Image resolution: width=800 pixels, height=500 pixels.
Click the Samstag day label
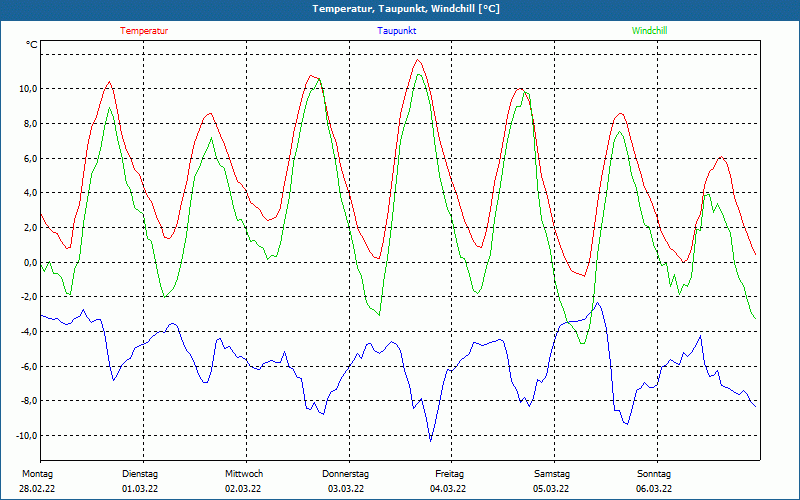[552, 474]
